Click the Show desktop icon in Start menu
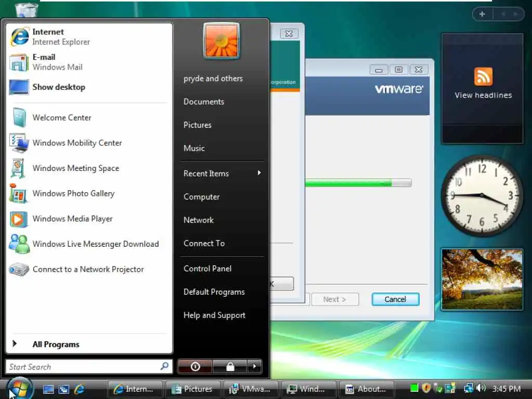Viewport: 532px width, 399px height. click(x=19, y=87)
